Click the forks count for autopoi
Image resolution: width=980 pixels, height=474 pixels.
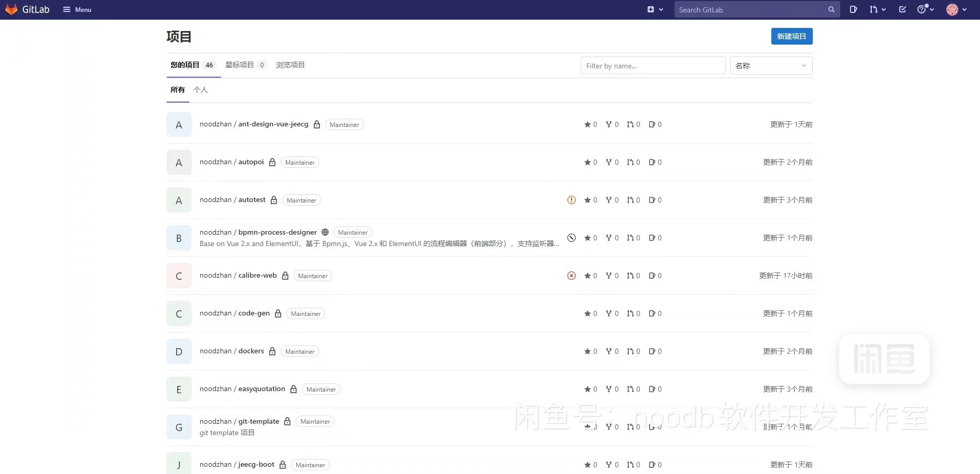[x=612, y=162]
